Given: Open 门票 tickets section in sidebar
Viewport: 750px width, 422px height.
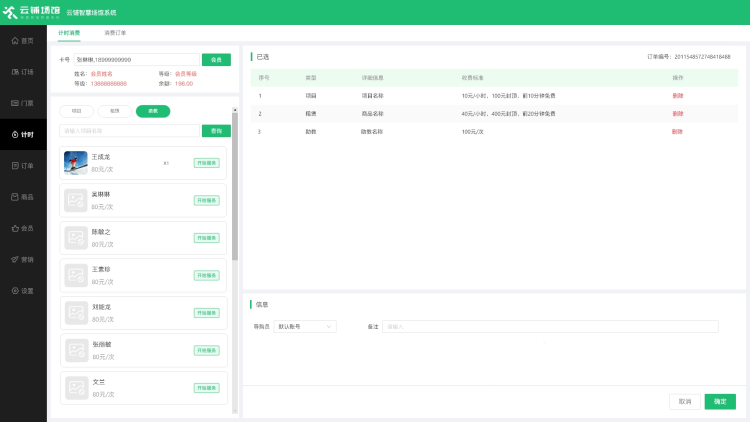Looking at the screenshot, I should [x=23, y=103].
